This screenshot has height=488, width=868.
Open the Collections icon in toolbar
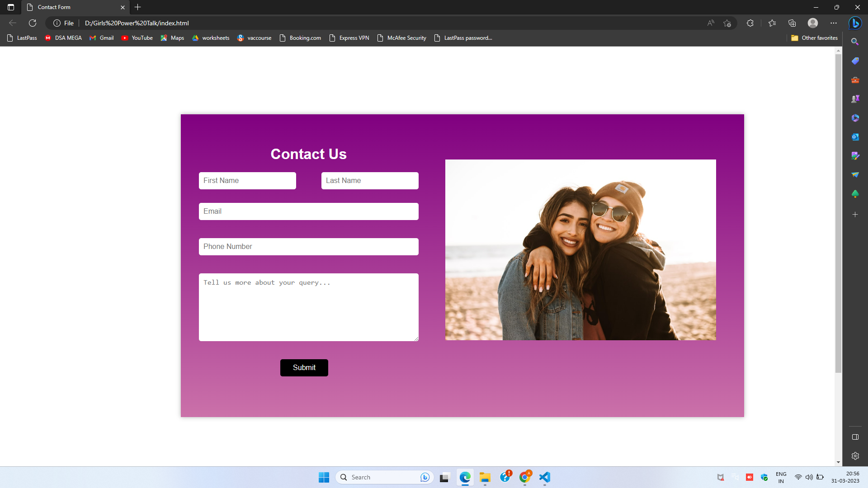tap(792, 23)
